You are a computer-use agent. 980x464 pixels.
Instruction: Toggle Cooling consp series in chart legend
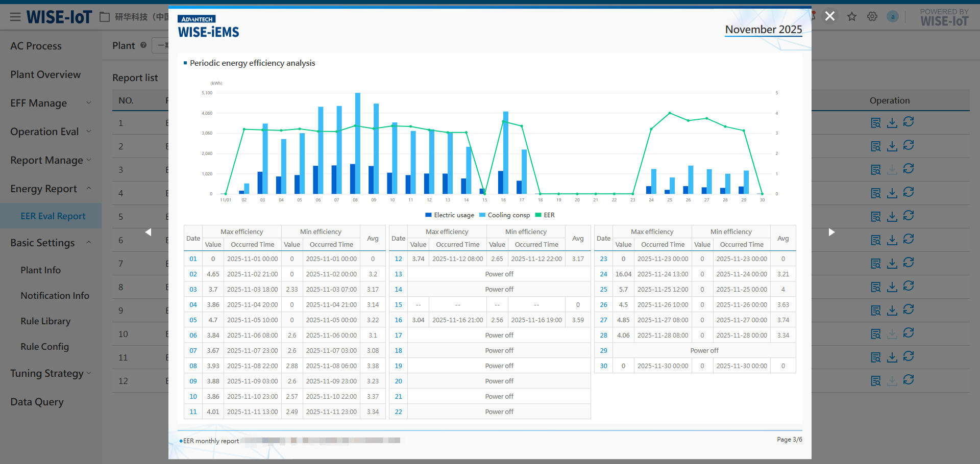(x=504, y=215)
